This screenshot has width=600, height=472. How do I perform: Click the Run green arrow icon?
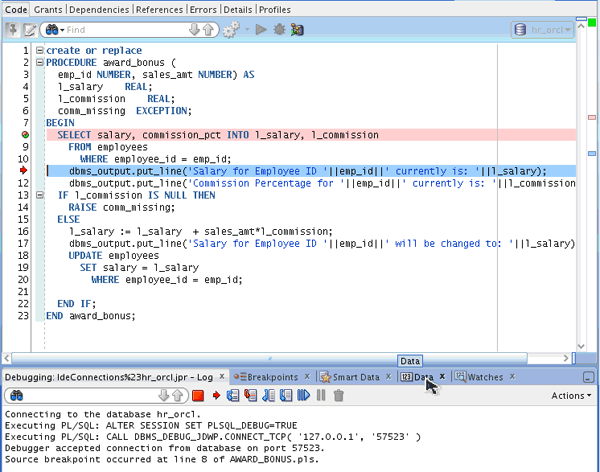[x=261, y=30]
